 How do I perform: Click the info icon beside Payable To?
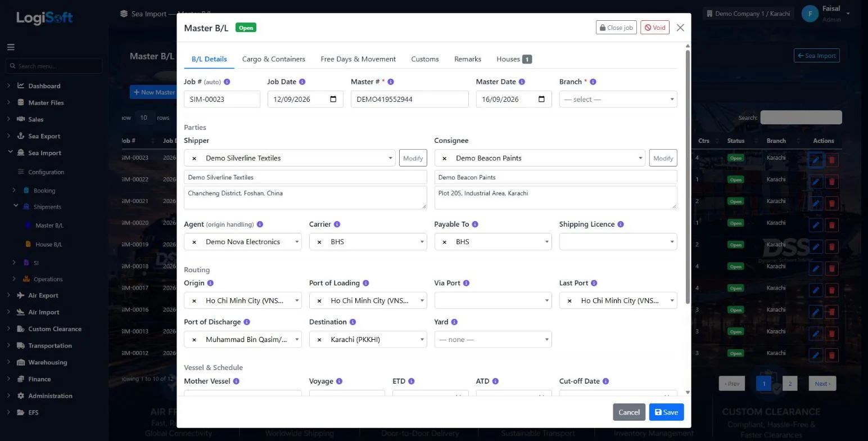[475, 224]
